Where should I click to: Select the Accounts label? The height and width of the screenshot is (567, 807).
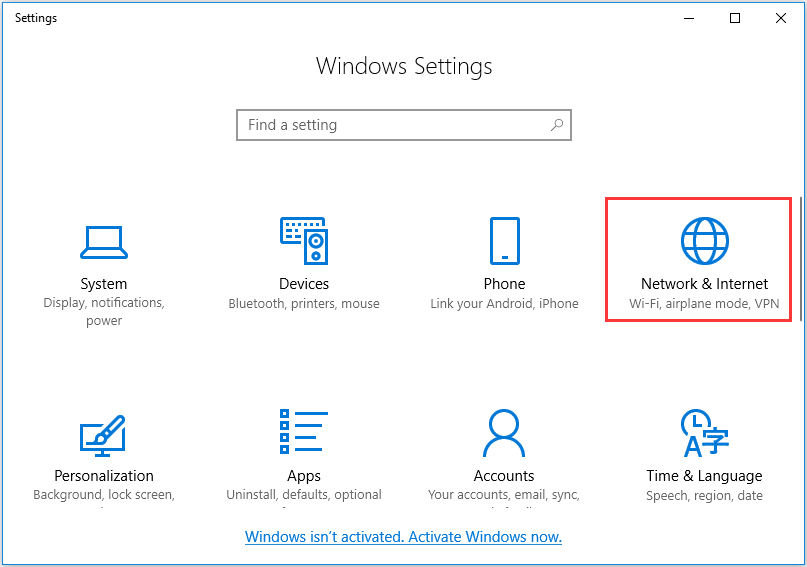pos(504,476)
